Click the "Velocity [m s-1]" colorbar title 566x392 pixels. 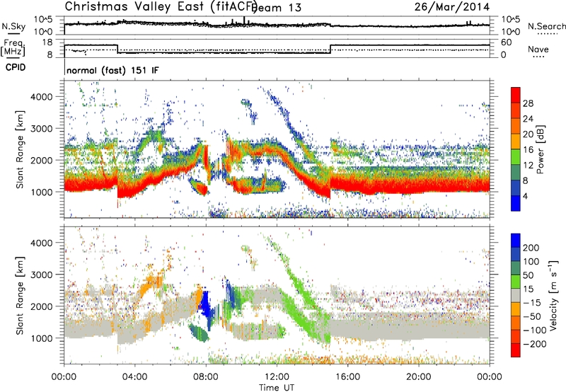click(553, 295)
